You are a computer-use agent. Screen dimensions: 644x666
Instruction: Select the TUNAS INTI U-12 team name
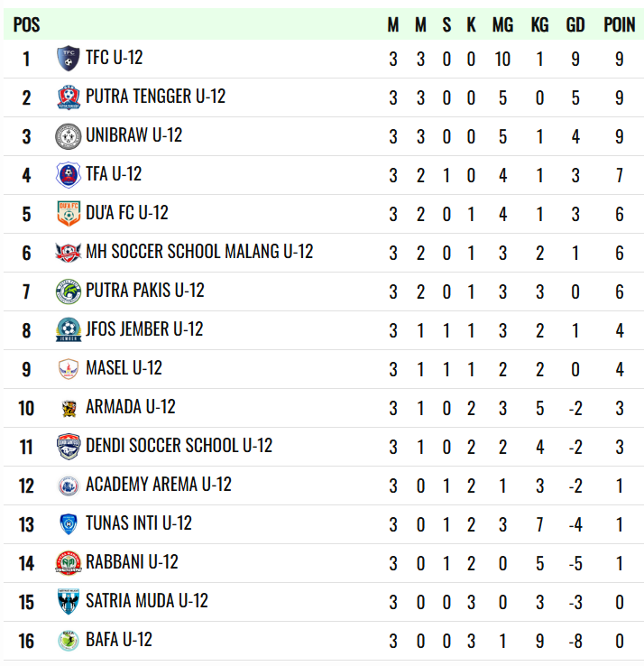tap(139, 523)
